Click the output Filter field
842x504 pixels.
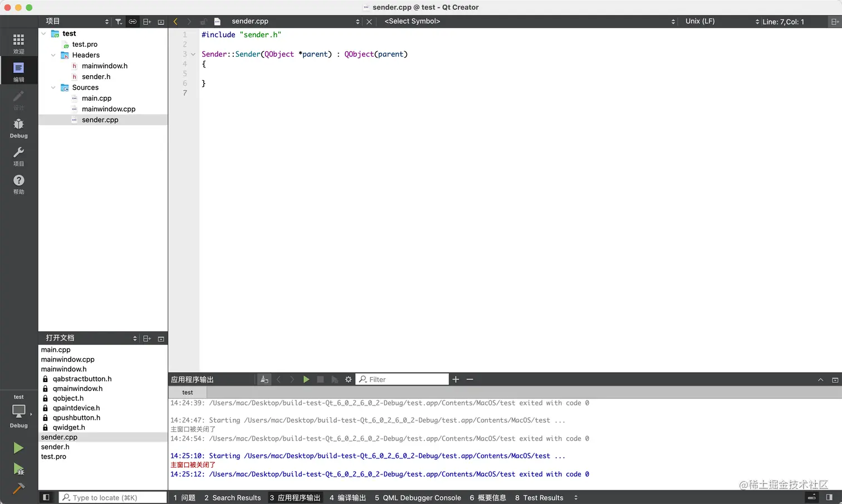click(x=402, y=379)
